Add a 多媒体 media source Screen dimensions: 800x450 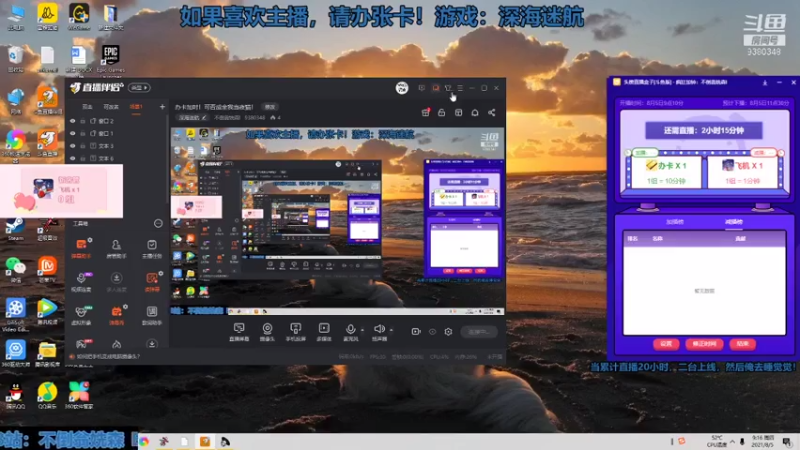[324, 332]
